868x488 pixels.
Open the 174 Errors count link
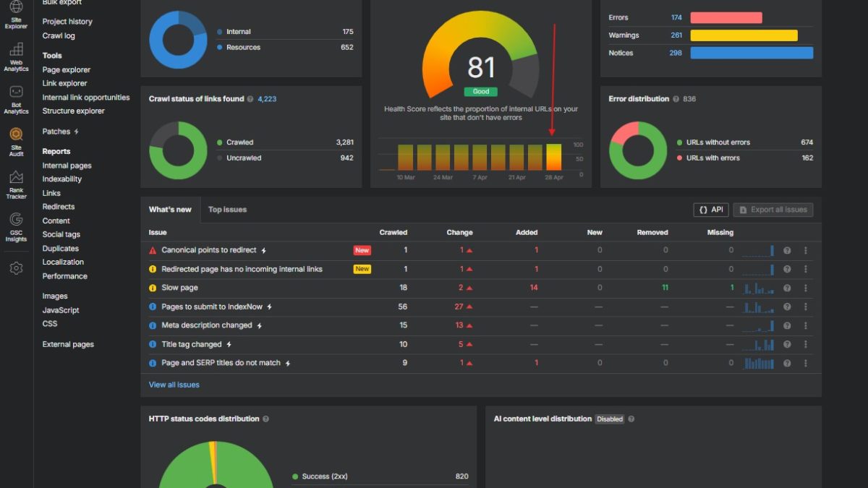tap(676, 17)
